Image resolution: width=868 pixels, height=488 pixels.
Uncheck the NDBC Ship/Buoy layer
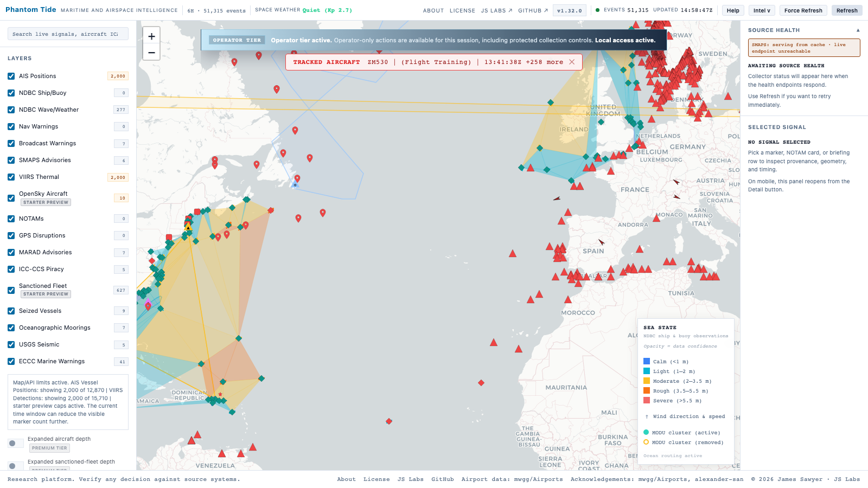click(x=11, y=93)
